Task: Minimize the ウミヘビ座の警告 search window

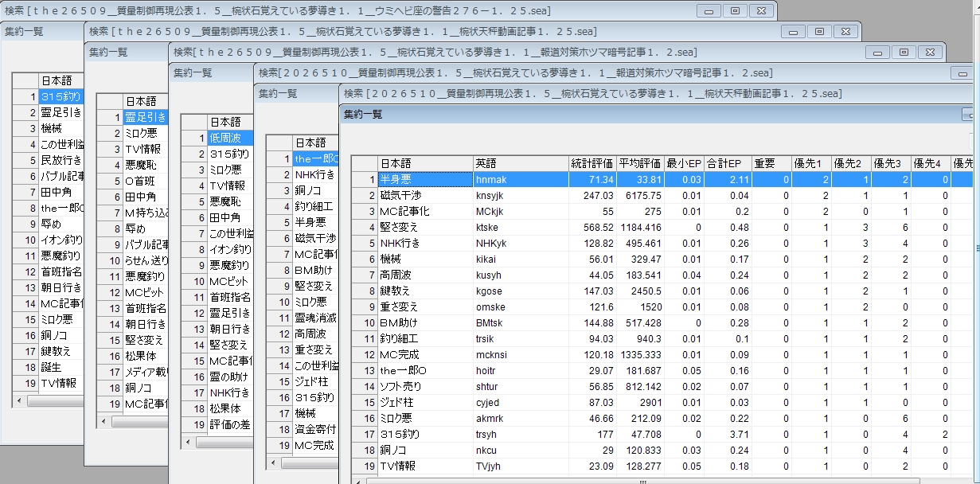Action: point(708,11)
